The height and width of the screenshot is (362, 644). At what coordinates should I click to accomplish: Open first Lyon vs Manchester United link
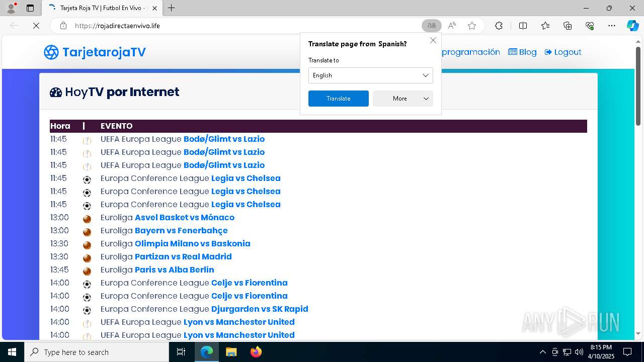[239, 322]
